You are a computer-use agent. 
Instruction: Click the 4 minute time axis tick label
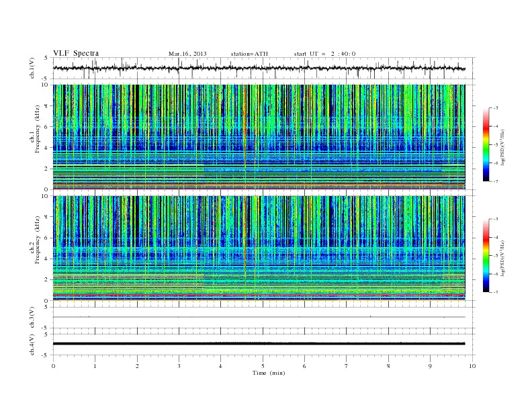[221, 366]
